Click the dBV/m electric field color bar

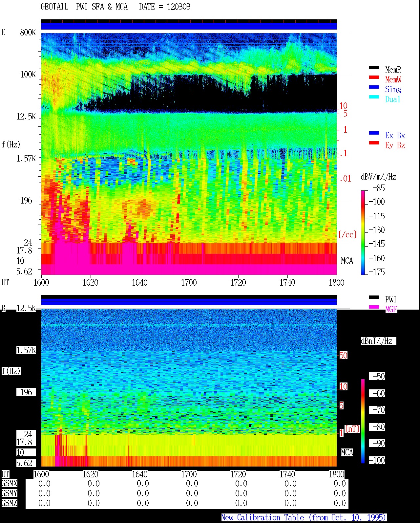tap(363, 232)
